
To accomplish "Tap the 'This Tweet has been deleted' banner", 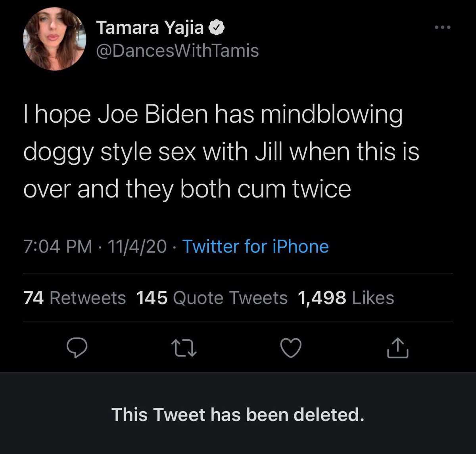I will click(x=238, y=415).
